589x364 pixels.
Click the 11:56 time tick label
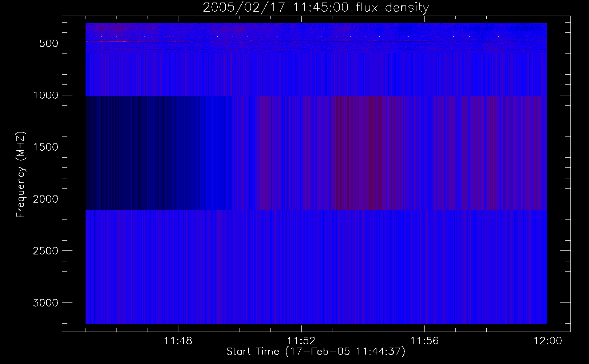pyautogui.click(x=424, y=341)
